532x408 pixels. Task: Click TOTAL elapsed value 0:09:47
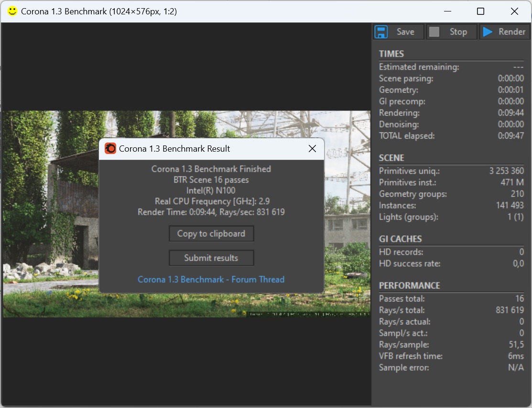(x=510, y=136)
